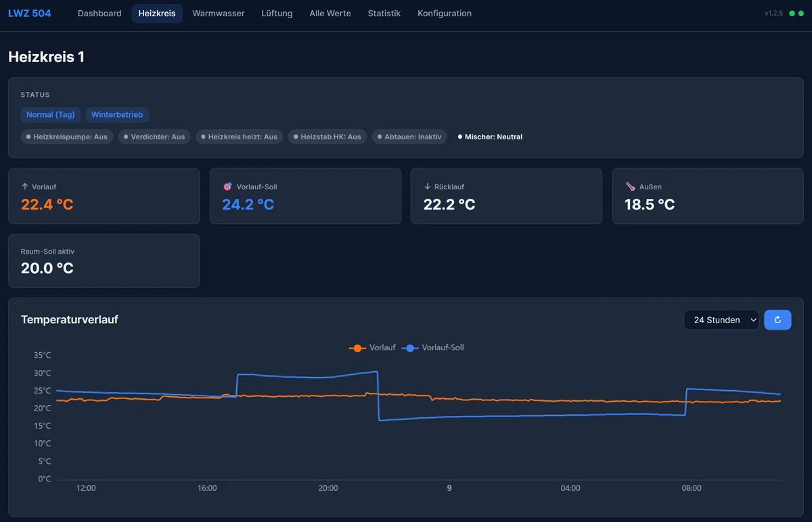Image resolution: width=812 pixels, height=522 pixels.
Task: Click the 04:00 x-axis label
Action: click(570, 488)
